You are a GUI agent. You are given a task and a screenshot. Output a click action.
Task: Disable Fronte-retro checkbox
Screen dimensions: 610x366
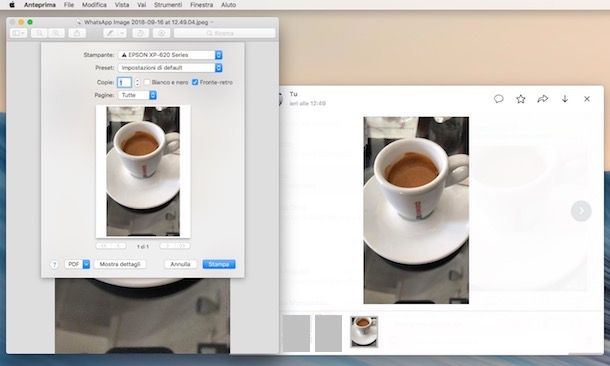click(x=195, y=82)
